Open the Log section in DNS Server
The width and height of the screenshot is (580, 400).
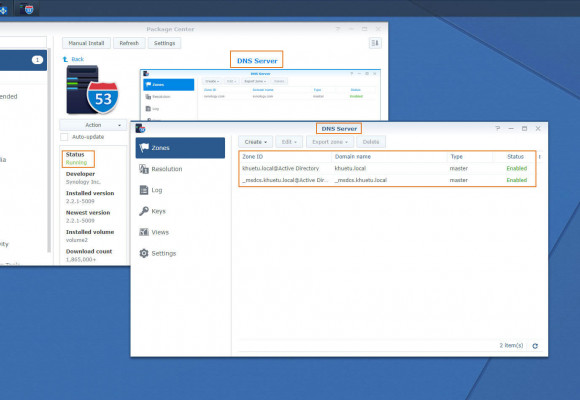180,190
